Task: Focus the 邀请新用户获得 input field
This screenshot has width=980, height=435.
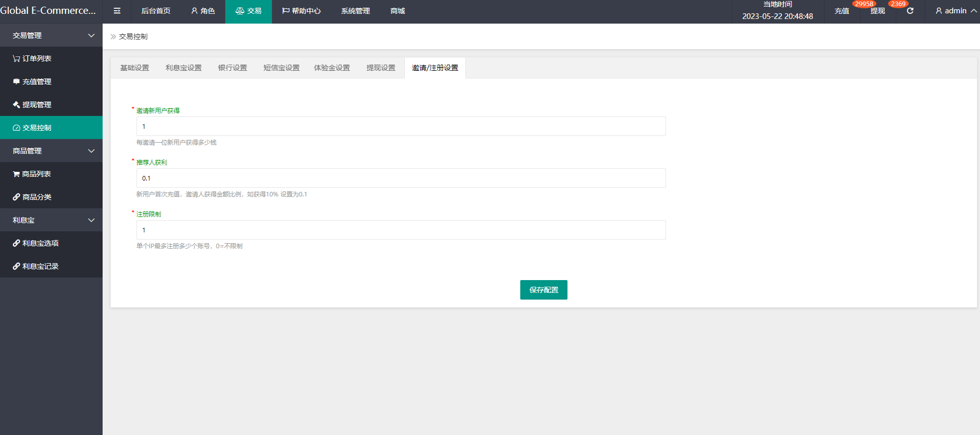Action: (401, 126)
